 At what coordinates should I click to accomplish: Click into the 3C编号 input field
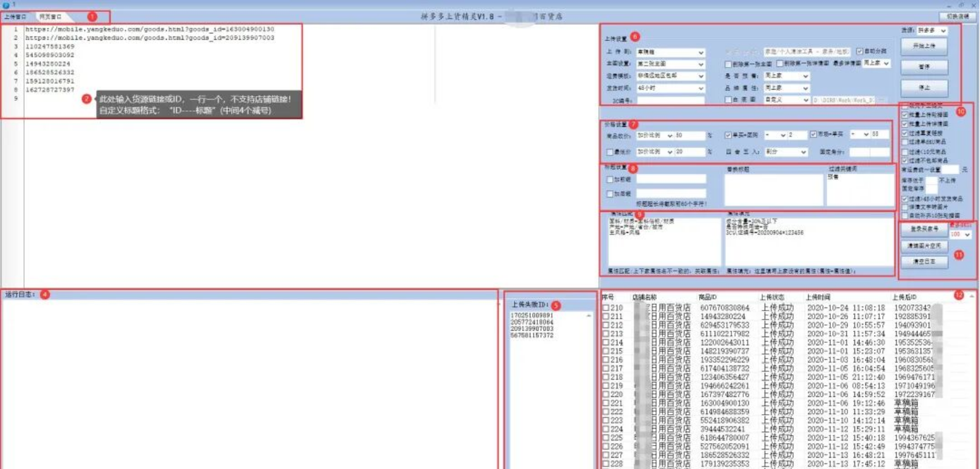tap(671, 100)
